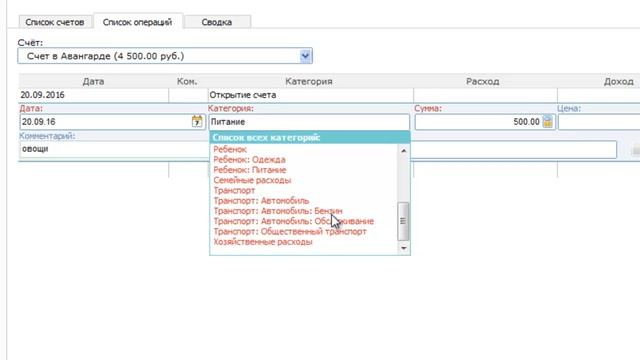Choose the Ребенок category
Image resolution: width=640 pixels, height=360 pixels.
tap(230, 149)
